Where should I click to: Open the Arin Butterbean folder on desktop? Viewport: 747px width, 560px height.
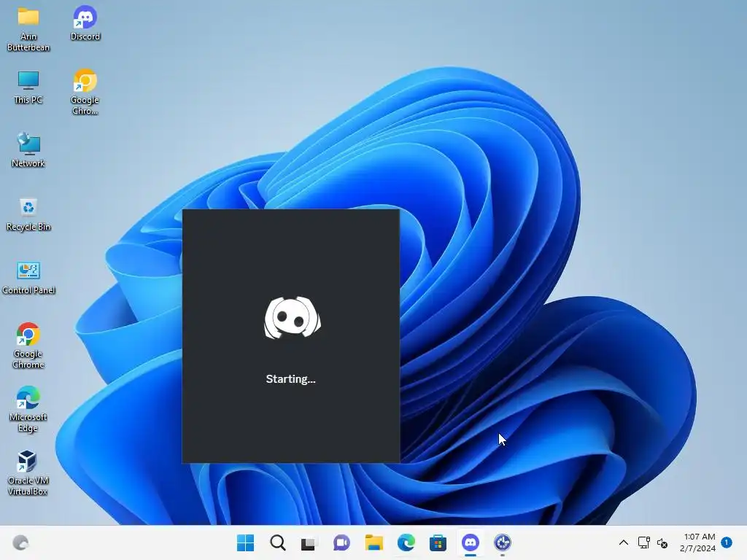click(x=28, y=29)
